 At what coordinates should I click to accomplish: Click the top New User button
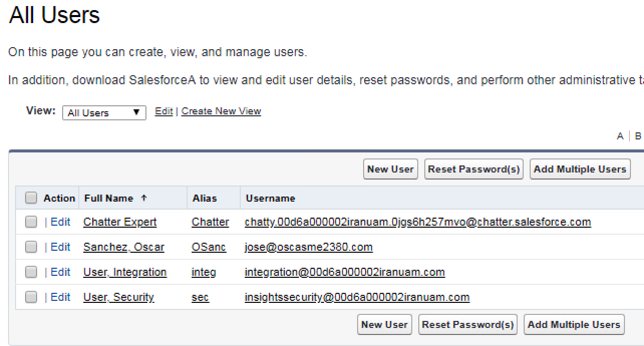(x=391, y=169)
